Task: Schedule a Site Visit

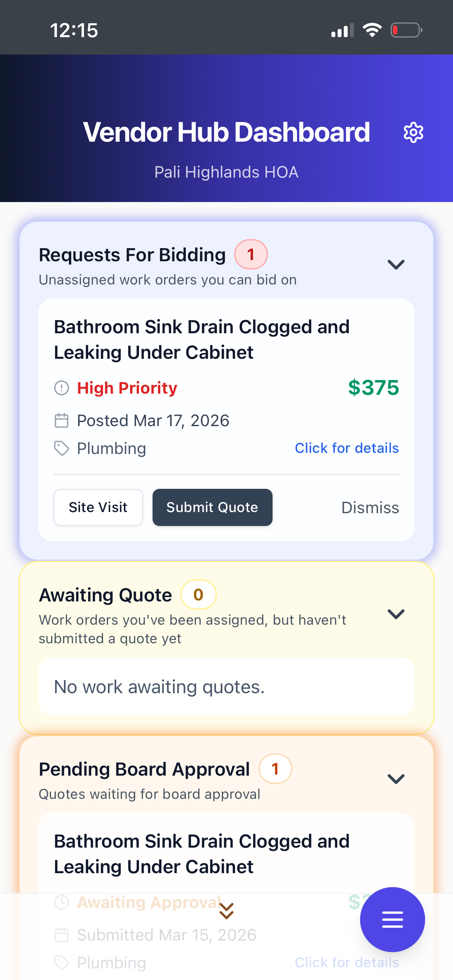Action: pos(98,507)
